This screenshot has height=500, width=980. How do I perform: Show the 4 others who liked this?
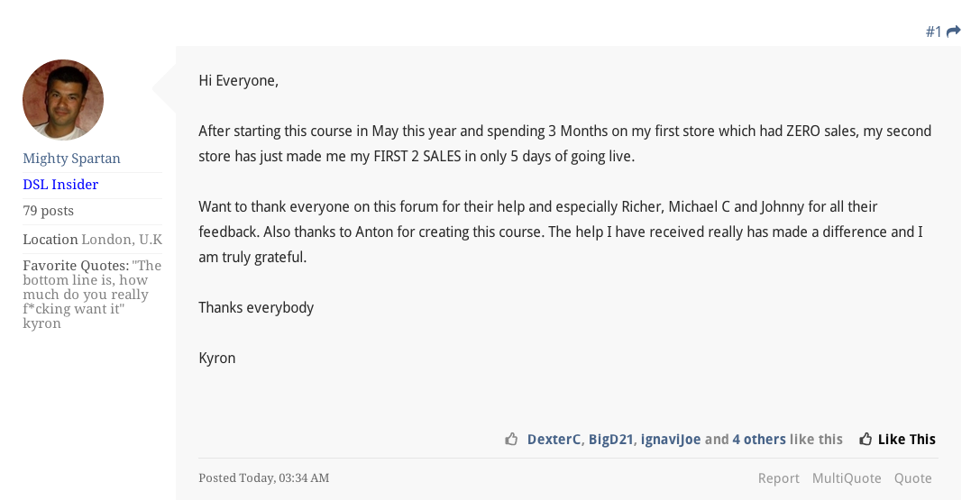point(759,440)
